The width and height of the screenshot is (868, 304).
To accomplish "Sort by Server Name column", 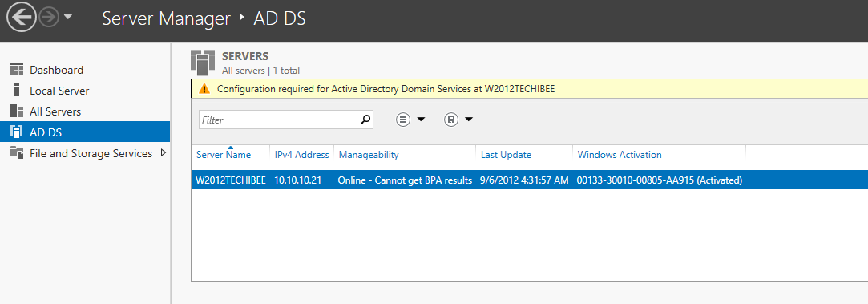I will point(224,155).
